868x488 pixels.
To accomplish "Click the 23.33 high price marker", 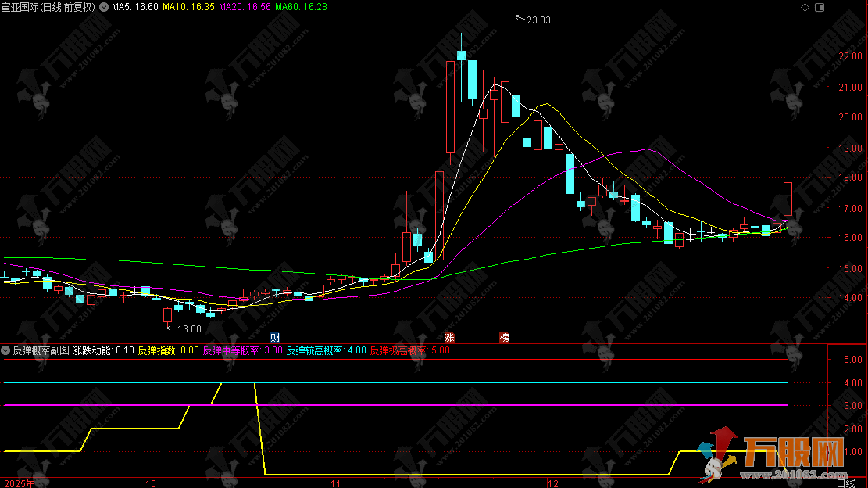I will 538,20.
